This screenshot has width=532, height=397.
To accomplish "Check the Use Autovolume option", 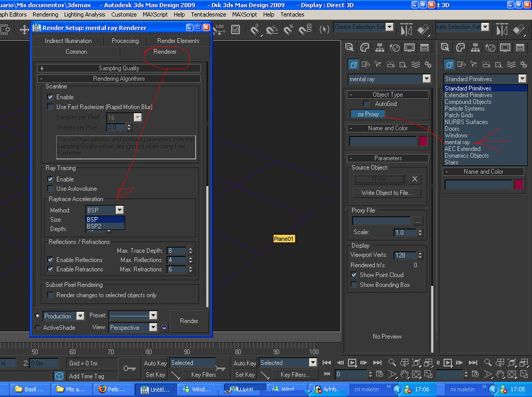I will [50, 189].
